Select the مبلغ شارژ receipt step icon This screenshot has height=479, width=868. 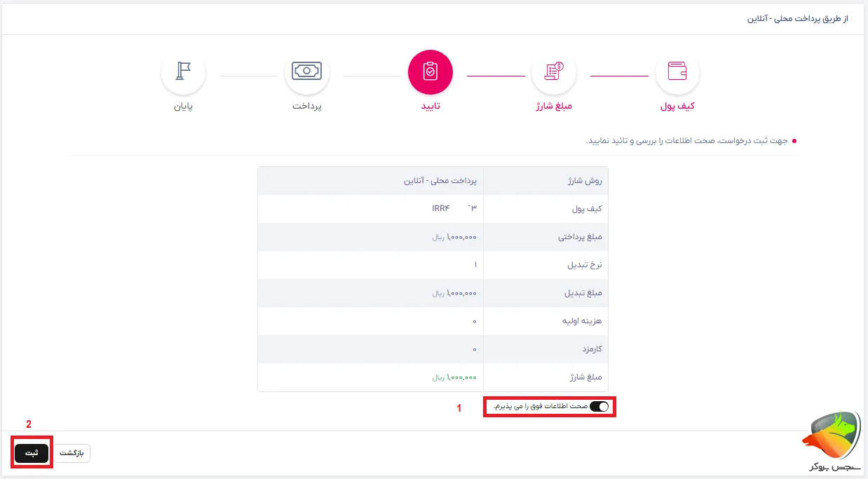(554, 72)
